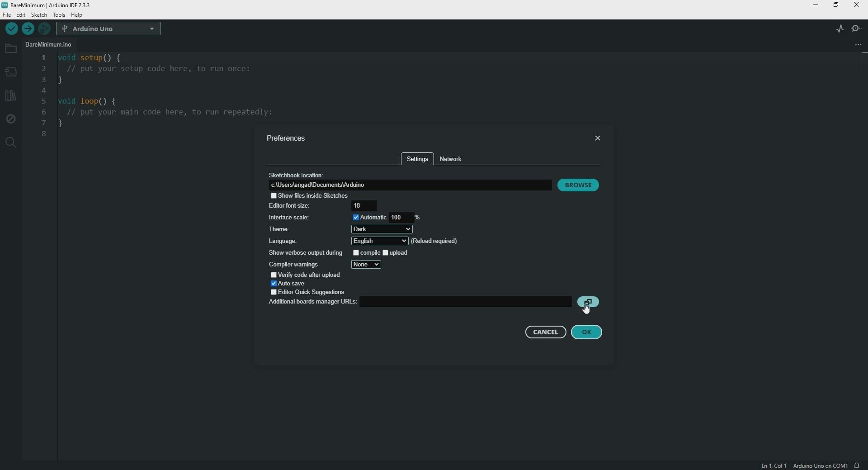
Task: Click the CANCEL button
Action: pyautogui.click(x=546, y=332)
